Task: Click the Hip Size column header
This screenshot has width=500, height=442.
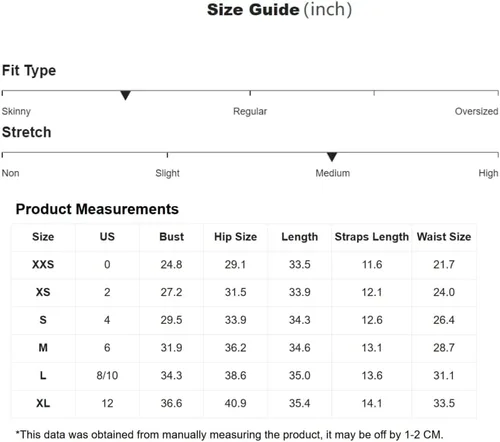Action: point(235,237)
